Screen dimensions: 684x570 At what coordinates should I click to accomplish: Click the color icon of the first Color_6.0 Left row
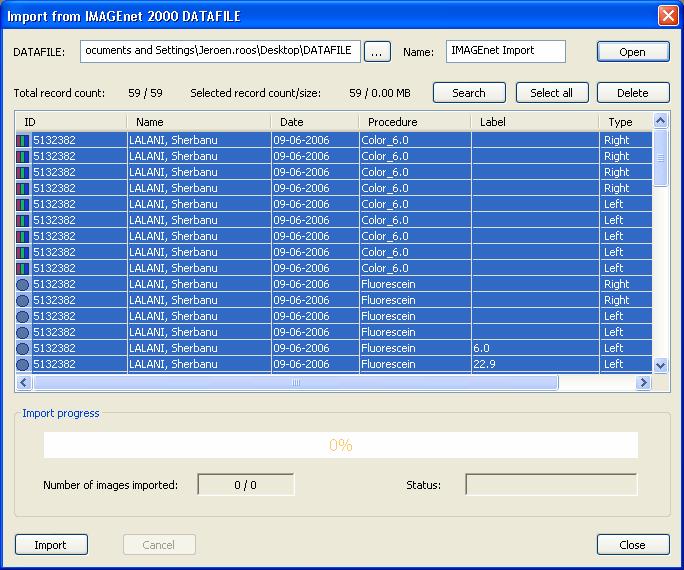(23, 205)
